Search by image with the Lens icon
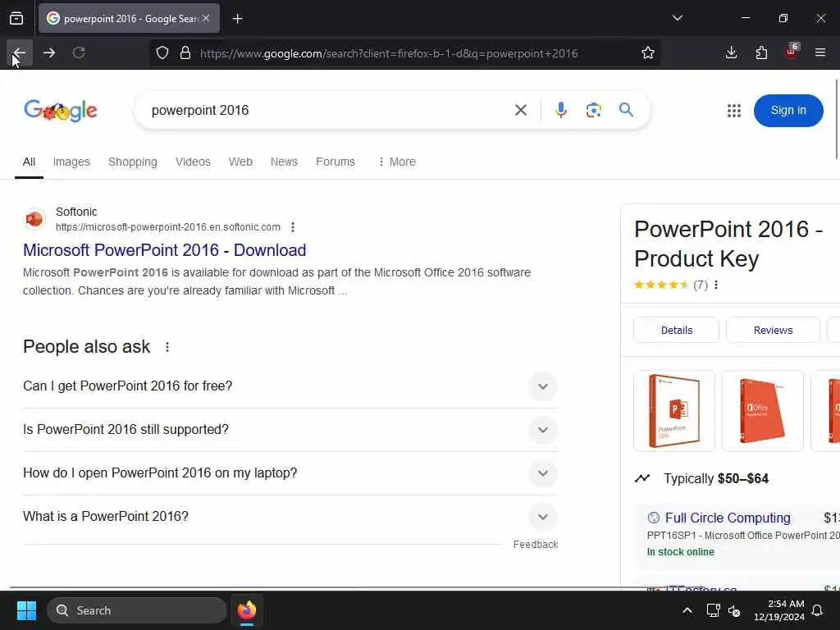840x630 pixels. pyautogui.click(x=593, y=111)
